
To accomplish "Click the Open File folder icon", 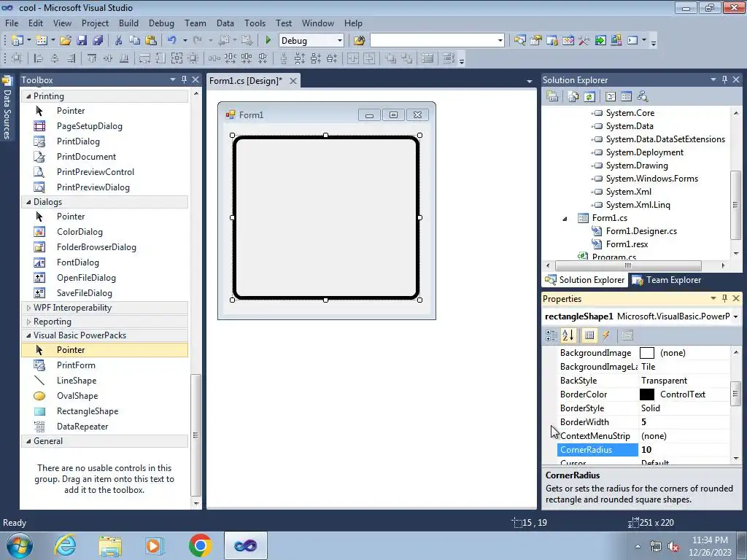I will click(x=65, y=41).
